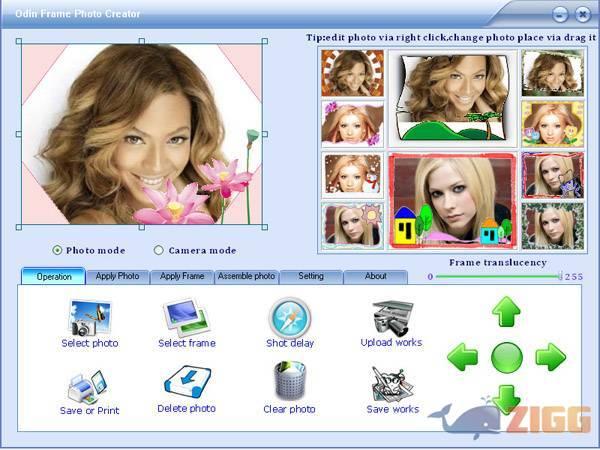The image size is (600, 450).
Task: Open the Select frame icon
Action: pos(186,319)
